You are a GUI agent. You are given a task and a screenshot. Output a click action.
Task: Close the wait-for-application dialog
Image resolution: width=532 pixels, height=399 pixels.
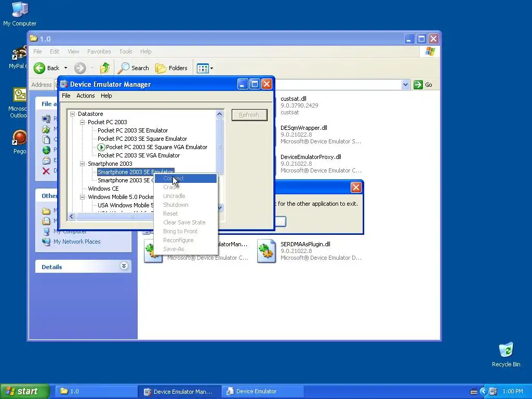coord(355,187)
